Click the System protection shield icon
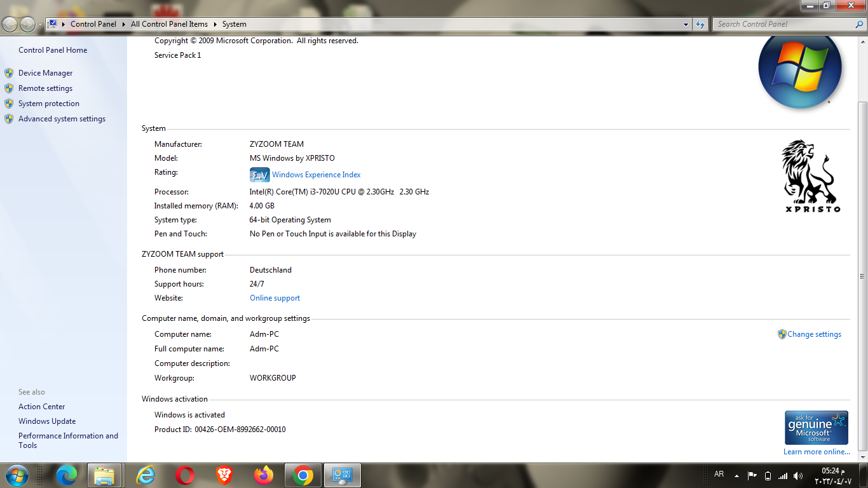 [x=9, y=104]
